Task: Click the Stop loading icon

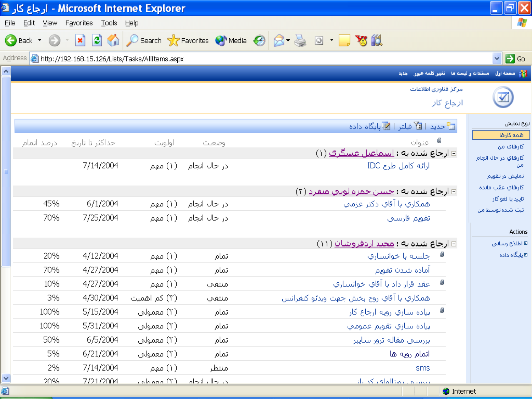Action: tap(80, 40)
